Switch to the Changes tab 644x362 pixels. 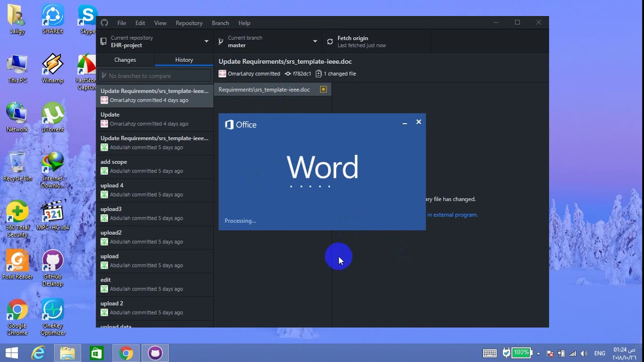coord(125,59)
